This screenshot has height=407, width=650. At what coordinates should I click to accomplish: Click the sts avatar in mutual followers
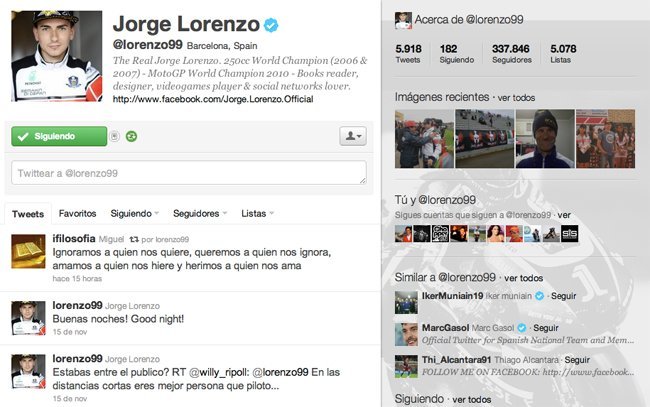coord(570,234)
